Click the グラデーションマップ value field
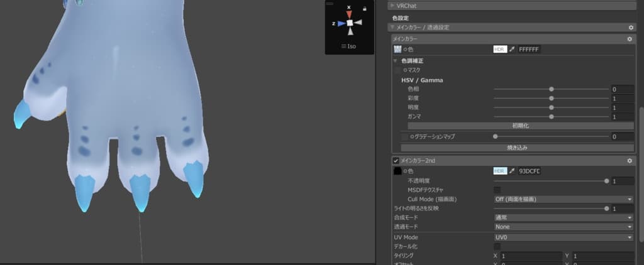This screenshot has width=644, height=265. (622, 137)
